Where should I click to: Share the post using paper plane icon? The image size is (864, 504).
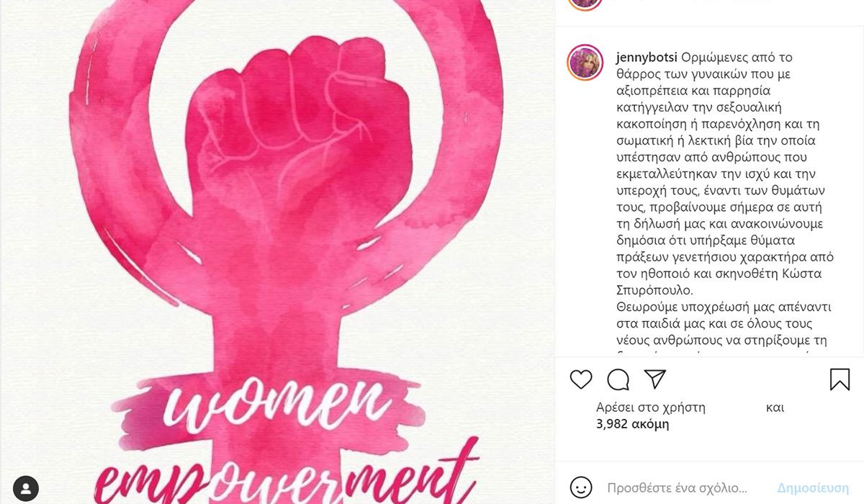point(654,379)
